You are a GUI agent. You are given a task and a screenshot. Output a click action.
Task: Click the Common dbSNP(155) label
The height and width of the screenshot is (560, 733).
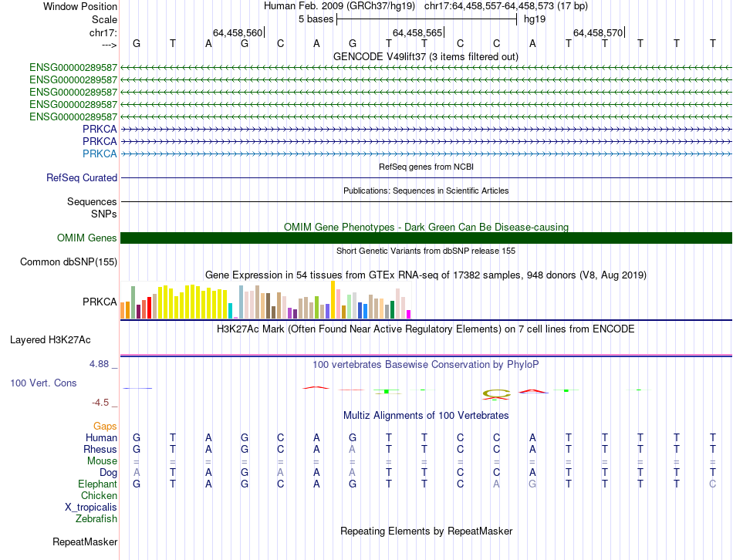tap(68, 261)
